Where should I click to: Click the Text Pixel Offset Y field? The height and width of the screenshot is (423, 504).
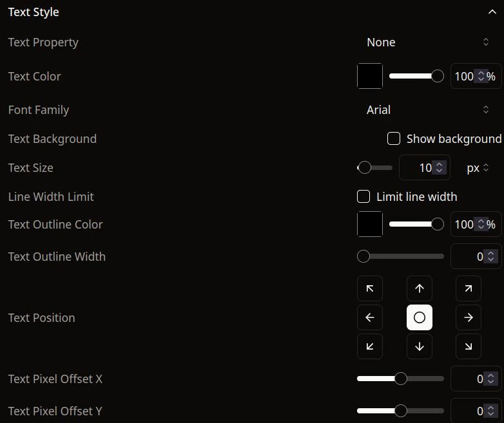coord(476,411)
